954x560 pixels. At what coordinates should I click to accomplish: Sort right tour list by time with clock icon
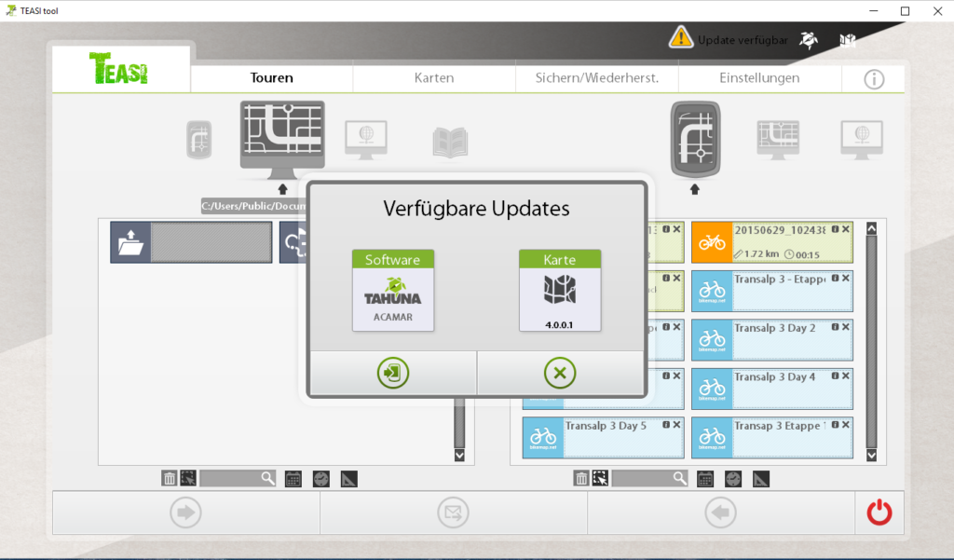point(733,479)
